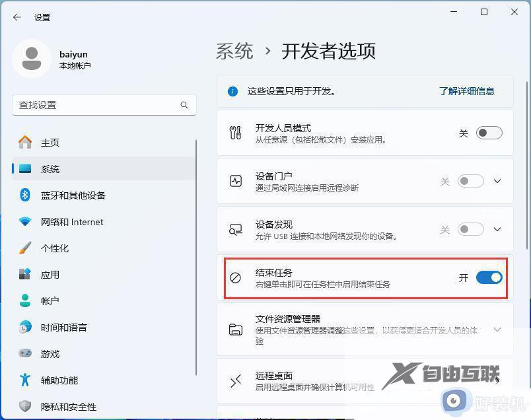Expand the File Explorer settings section
The height and width of the screenshot is (420, 531).
[497, 330]
